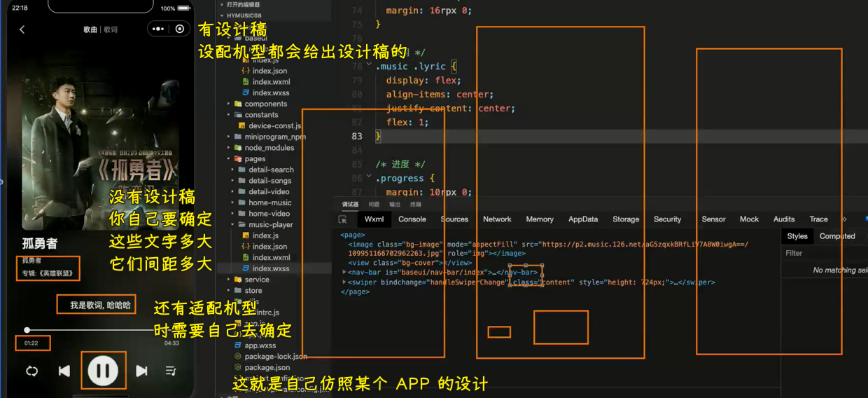Select the 调试器 panel tab
Screen dimensions: 868x398
pos(350,205)
